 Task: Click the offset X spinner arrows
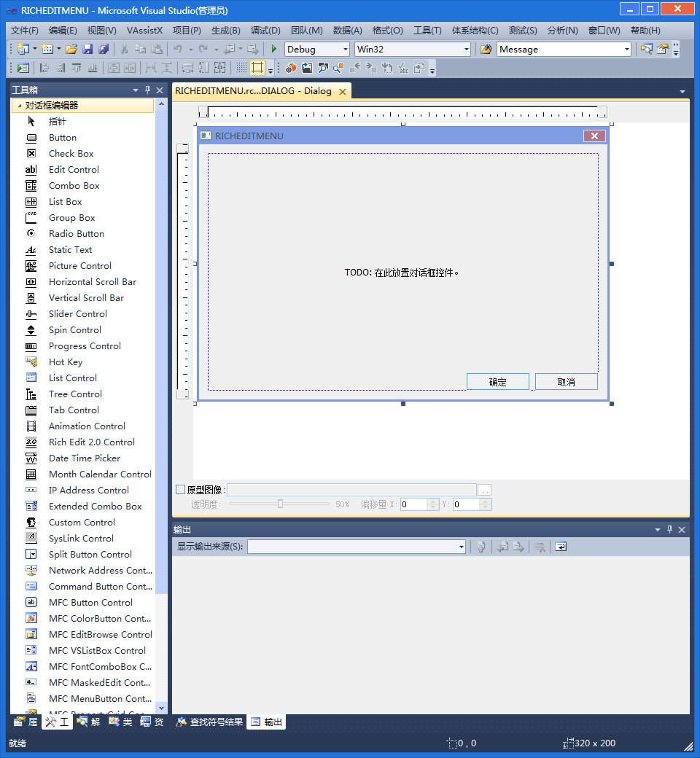pos(433,504)
